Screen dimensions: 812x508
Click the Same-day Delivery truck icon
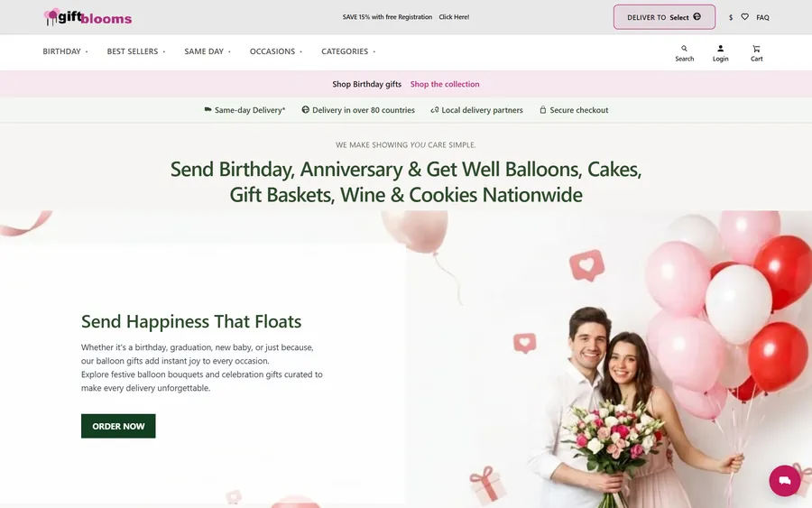point(208,110)
